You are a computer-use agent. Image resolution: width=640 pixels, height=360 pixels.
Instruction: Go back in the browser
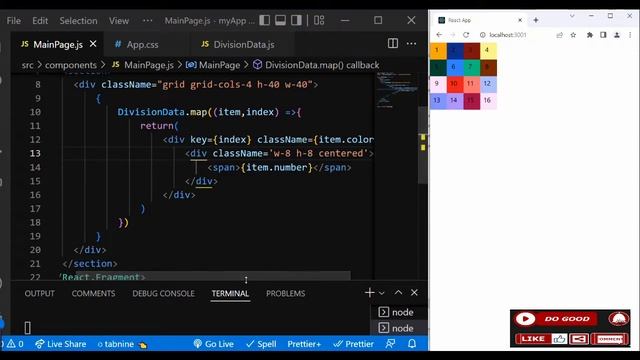[x=439, y=35]
